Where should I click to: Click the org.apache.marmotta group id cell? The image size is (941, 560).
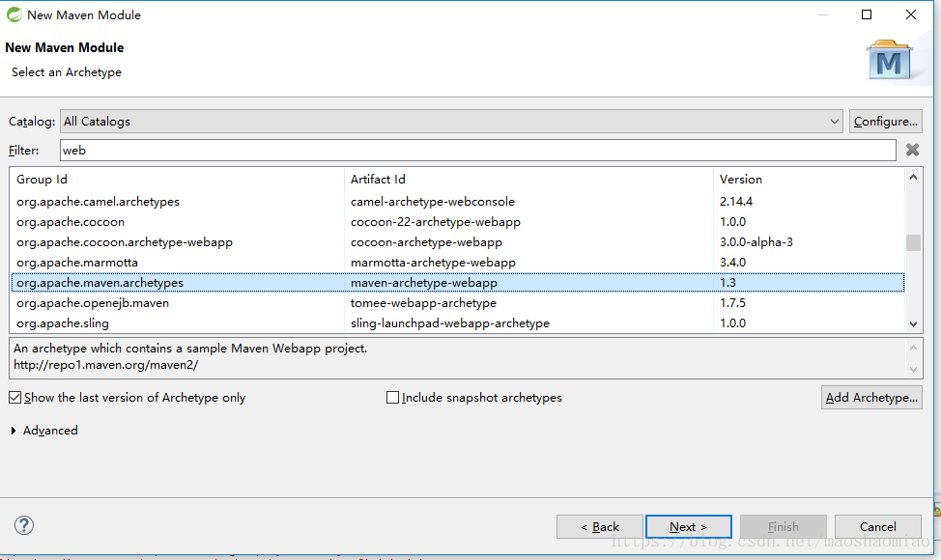[x=77, y=263]
